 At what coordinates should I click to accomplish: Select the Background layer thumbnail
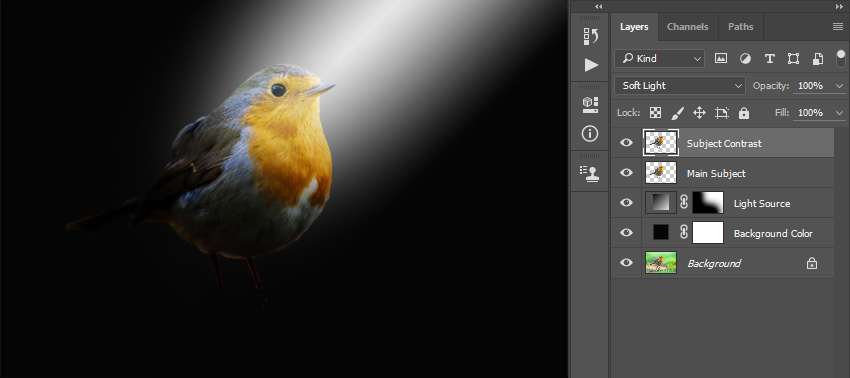(x=661, y=262)
